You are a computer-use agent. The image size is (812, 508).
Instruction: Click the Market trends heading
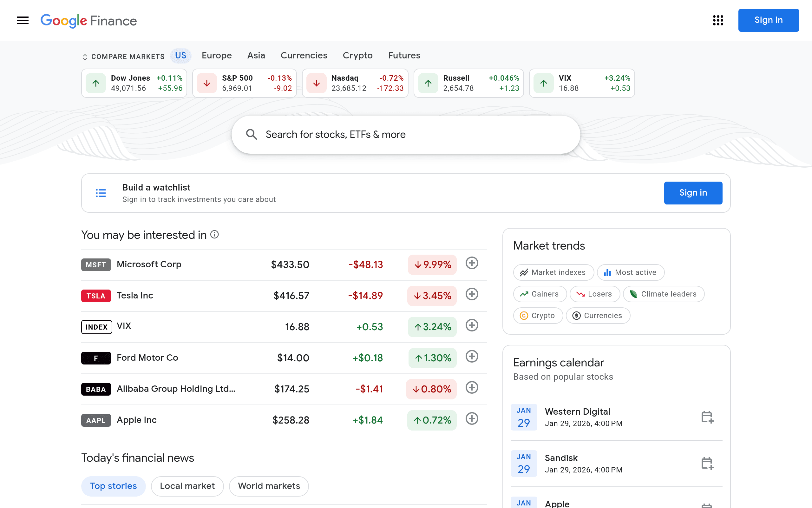point(549,246)
